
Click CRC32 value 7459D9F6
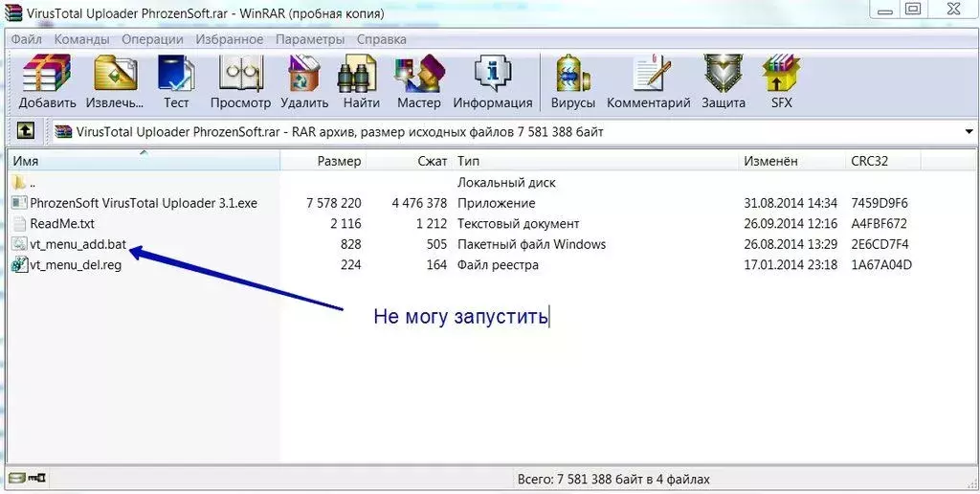tap(880, 203)
